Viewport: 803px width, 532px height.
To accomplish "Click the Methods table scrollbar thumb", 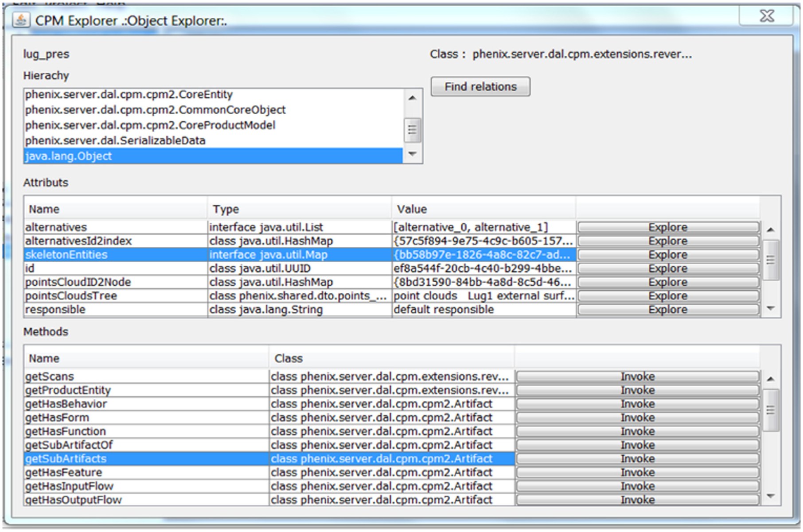I will click(x=771, y=411).
